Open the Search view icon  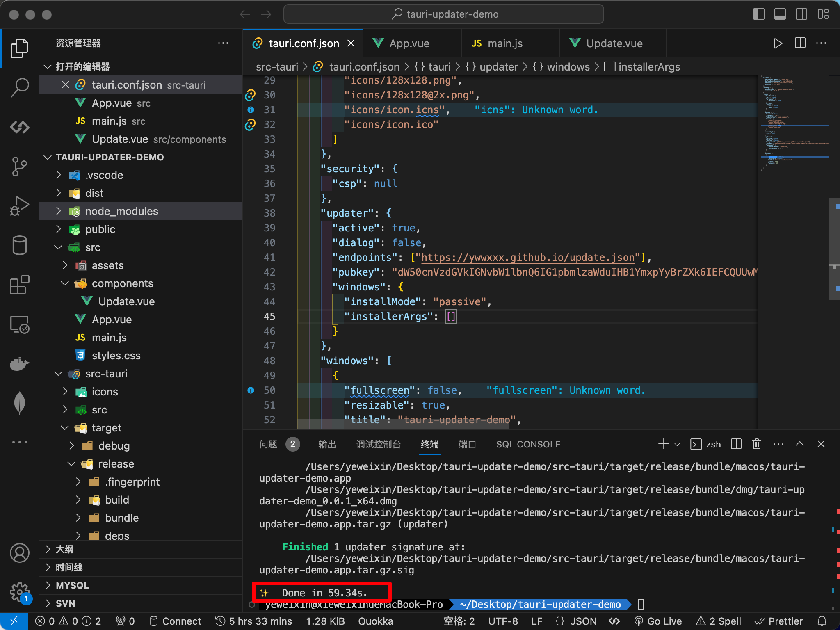(19, 87)
